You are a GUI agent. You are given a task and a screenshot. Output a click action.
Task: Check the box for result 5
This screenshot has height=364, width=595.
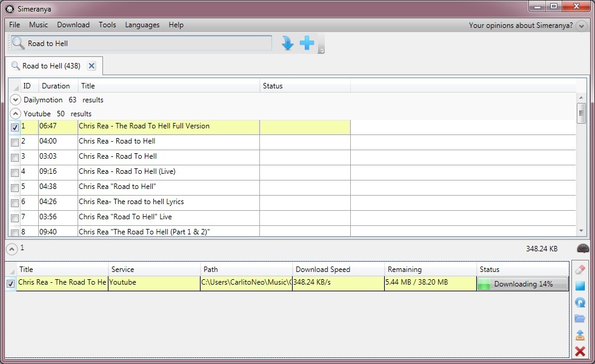15,188
